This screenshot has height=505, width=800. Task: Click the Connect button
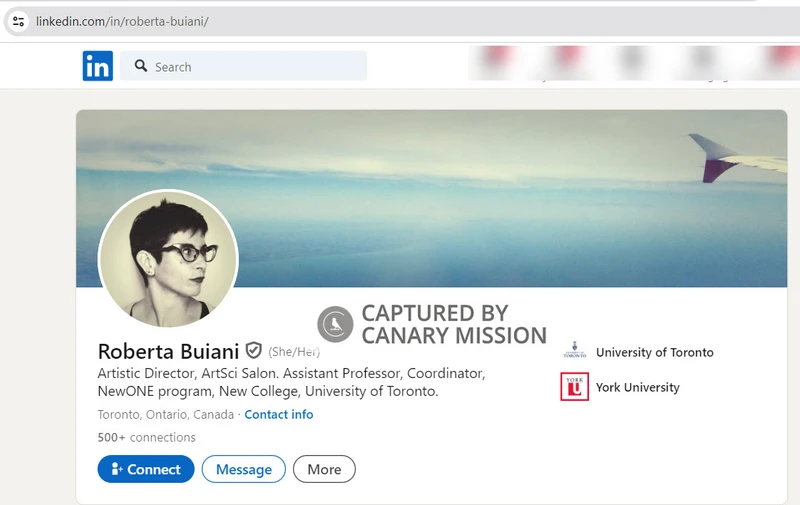[x=146, y=469]
